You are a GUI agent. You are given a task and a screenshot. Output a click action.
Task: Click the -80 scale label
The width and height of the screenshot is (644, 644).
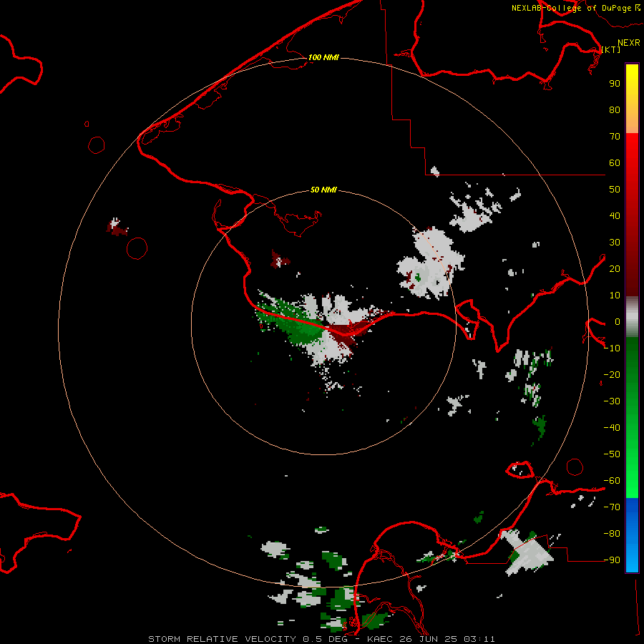612,534
